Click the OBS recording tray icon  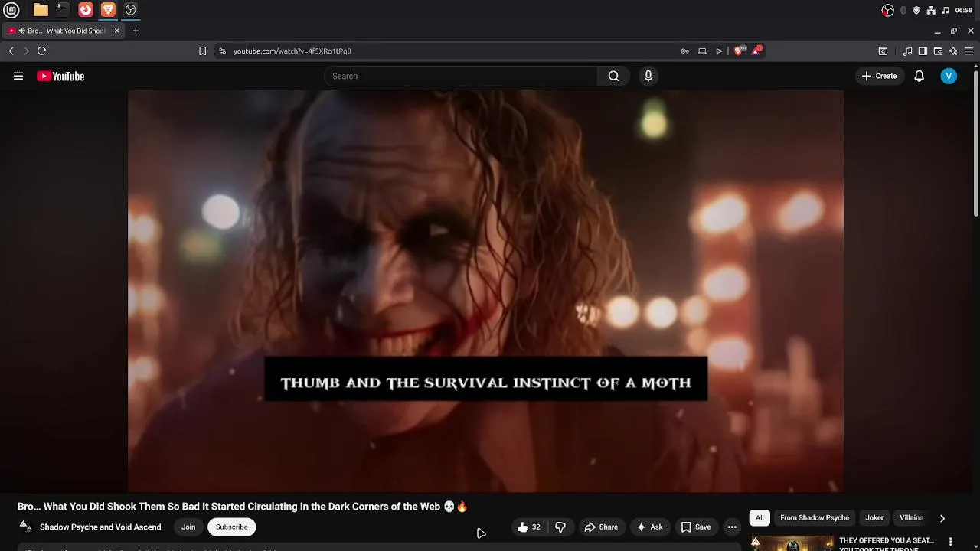[888, 10]
